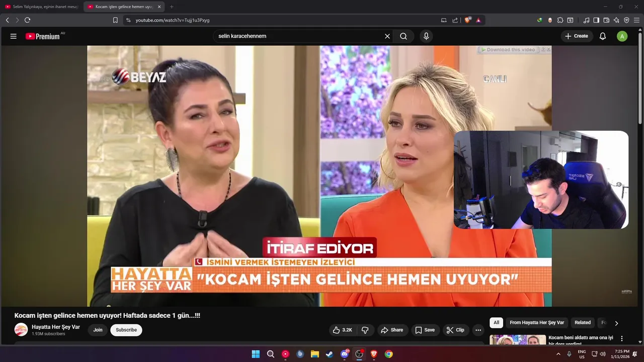Open File Explorer from taskbar
The image size is (644, 362).
(x=315, y=354)
